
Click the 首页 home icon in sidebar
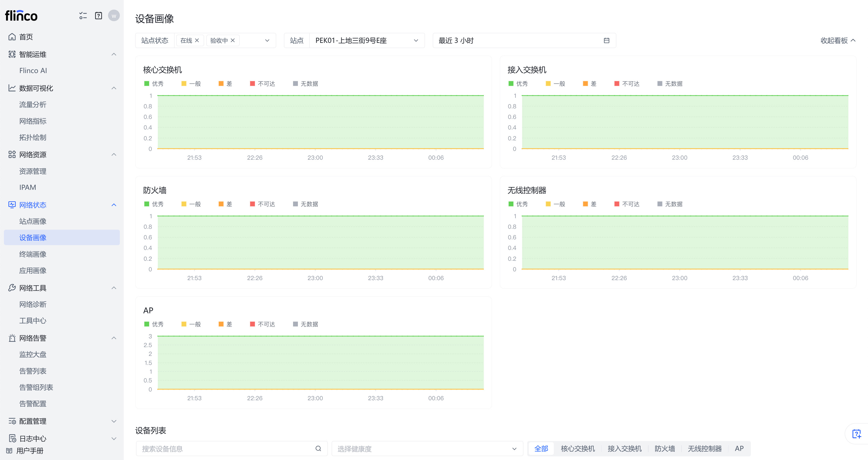tap(12, 37)
